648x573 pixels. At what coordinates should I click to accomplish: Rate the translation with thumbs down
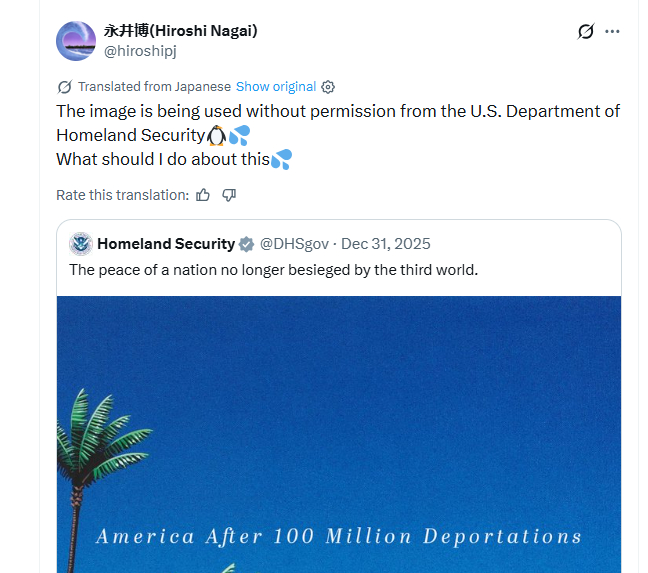[x=229, y=195]
